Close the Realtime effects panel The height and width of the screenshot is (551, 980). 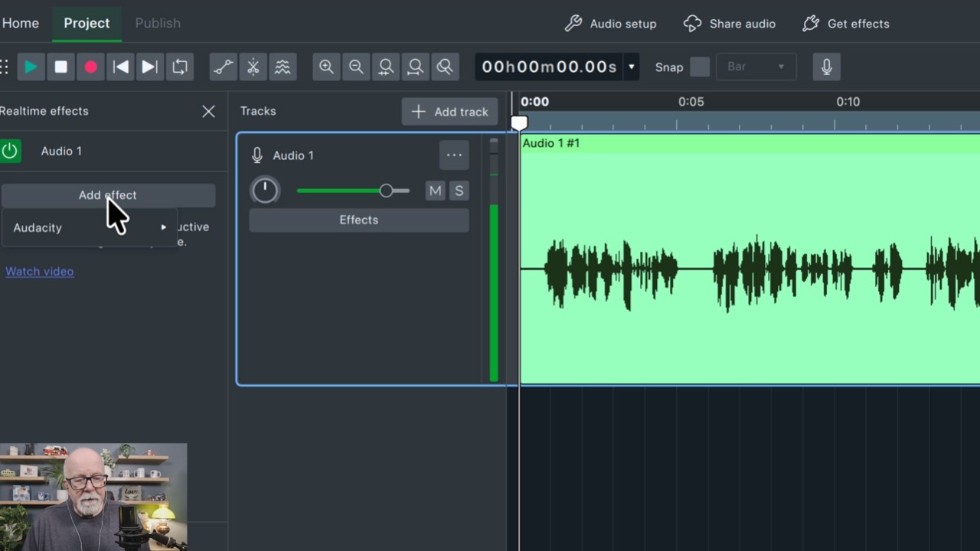208,111
